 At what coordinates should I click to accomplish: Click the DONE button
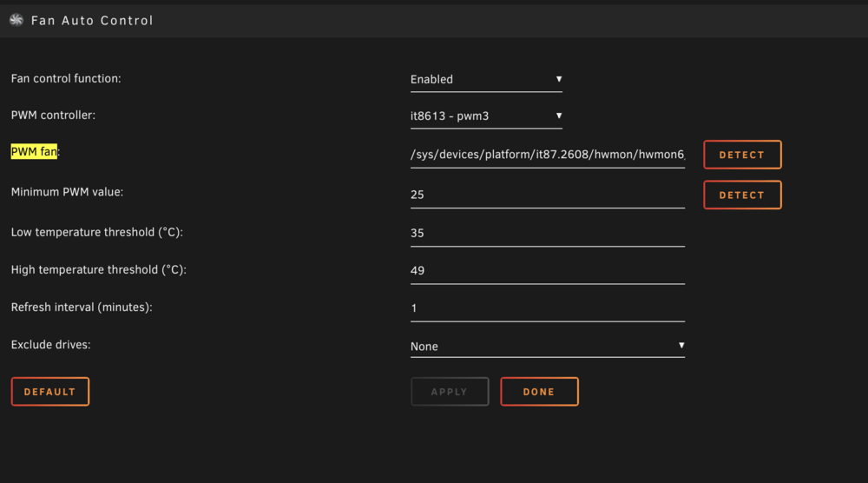539,392
